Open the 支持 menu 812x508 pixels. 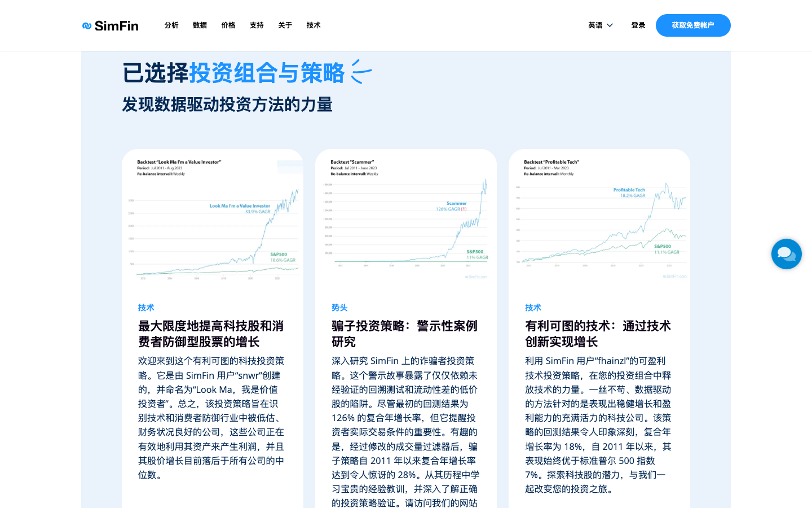click(x=257, y=25)
